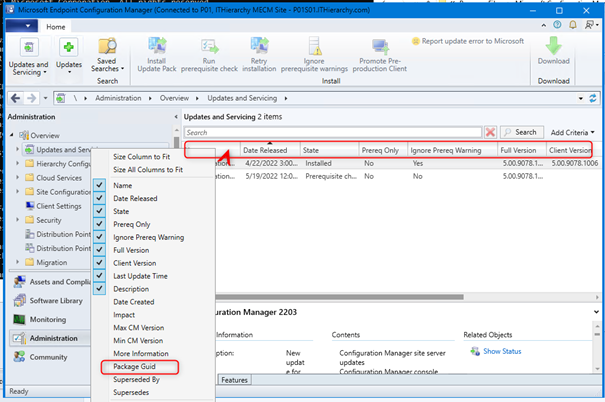Switch to the Home ribbon tab
This screenshot has height=402, width=605.
point(56,27)
